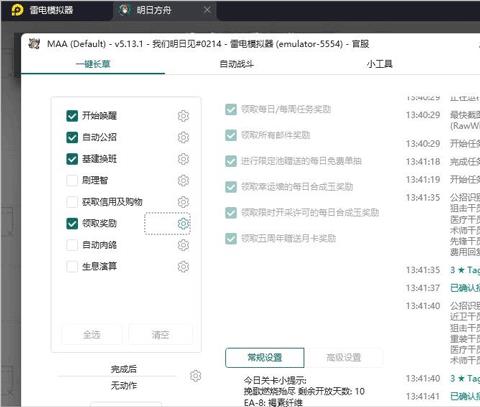
Task: Click the 剩余开放天数: 10 tip line
Action: (304, 391)
